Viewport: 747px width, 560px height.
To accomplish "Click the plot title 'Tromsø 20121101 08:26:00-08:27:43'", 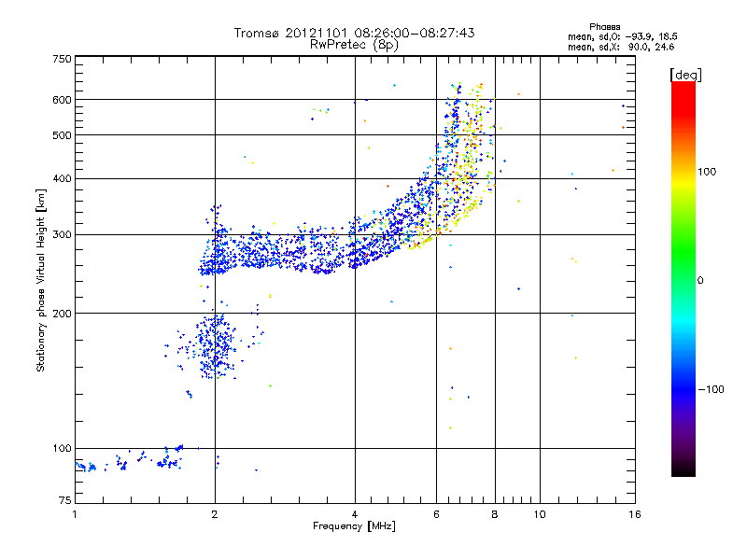I will pyautogui.click(x=354, y=33).
